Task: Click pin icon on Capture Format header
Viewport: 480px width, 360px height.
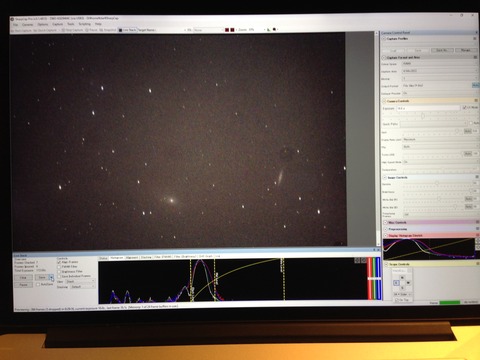Action: [x=475, y=57]
